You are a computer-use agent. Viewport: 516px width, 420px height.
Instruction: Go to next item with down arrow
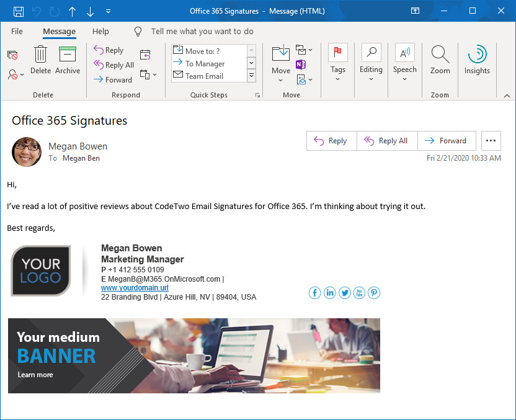[x=90, y=12]
